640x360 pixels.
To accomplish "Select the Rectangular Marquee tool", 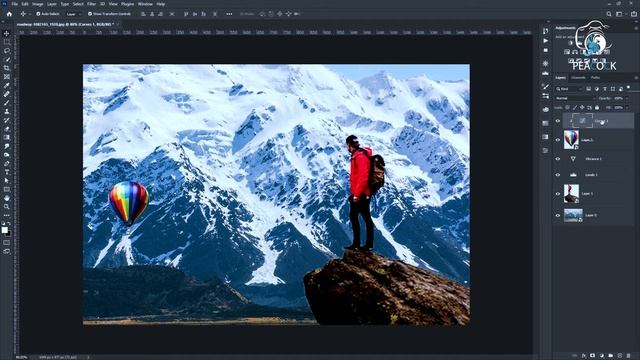I will coord(7,42).
